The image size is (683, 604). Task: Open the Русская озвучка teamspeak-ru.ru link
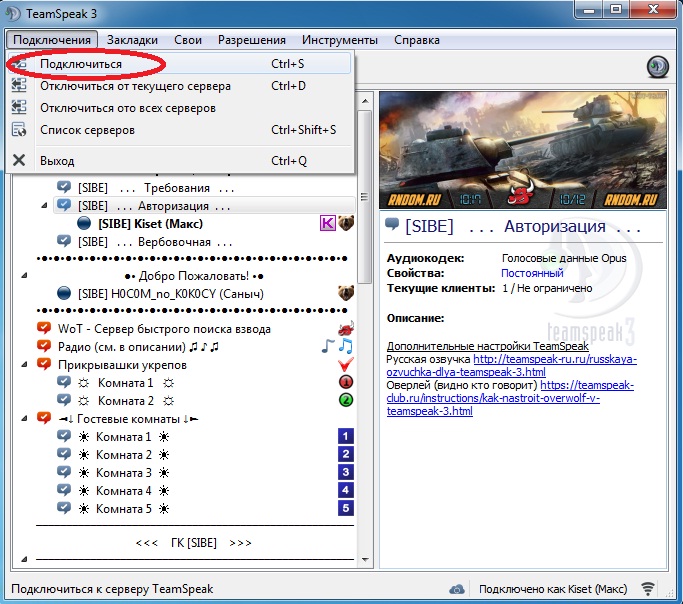tap(511, 366)
